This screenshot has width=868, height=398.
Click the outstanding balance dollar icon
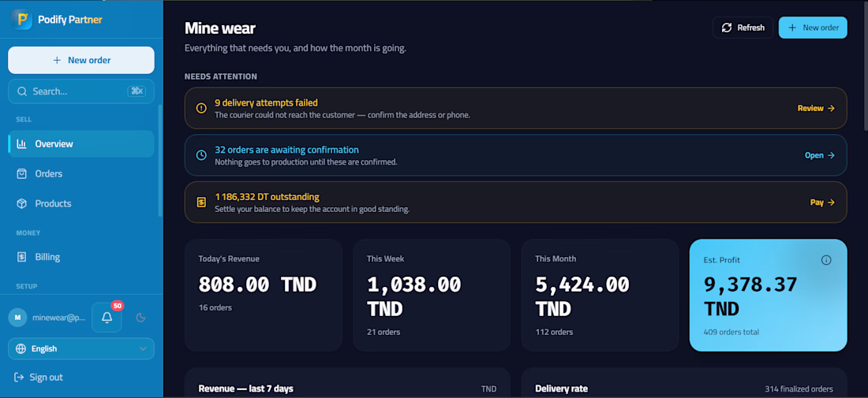[201, 203]
